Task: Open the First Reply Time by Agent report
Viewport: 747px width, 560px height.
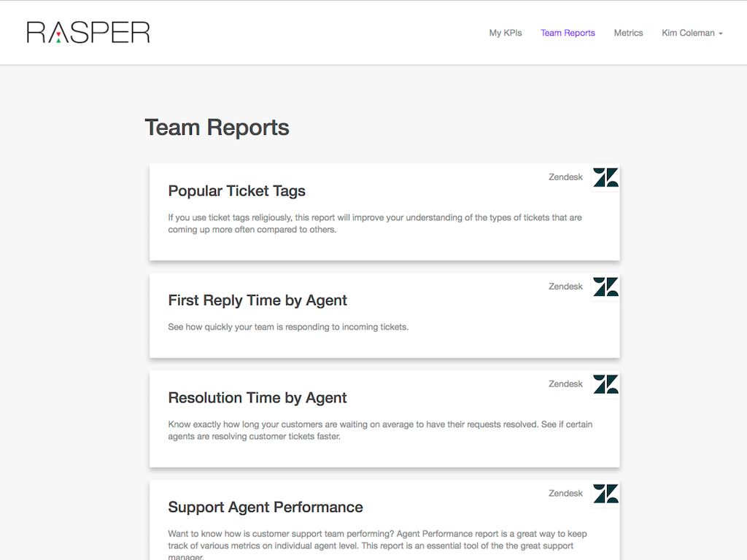Action: coord(258,300)
